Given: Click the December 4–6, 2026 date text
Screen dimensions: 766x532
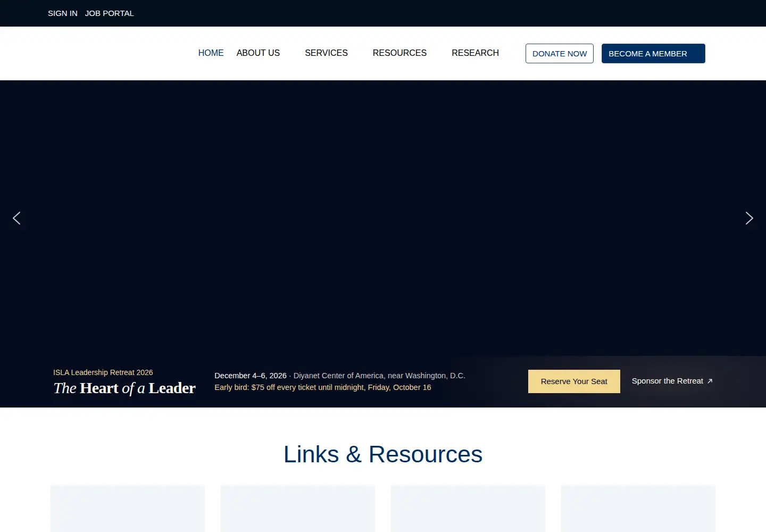Looking at the screenshot, I should 251,376.
